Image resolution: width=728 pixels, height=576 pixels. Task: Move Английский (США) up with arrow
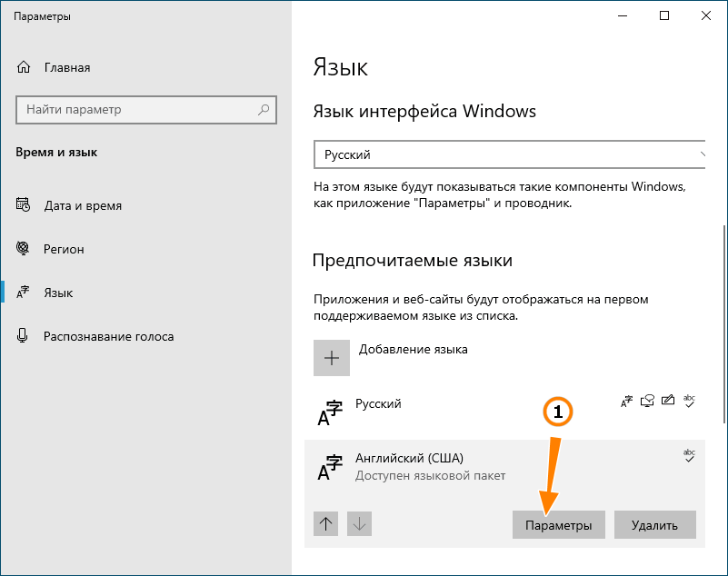click(327, 523)
